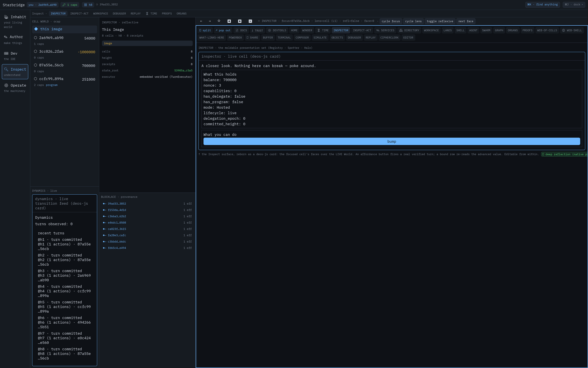Click the h8 height badge
The height and width of the screenshot is (368, 588).
click(88, 5)
